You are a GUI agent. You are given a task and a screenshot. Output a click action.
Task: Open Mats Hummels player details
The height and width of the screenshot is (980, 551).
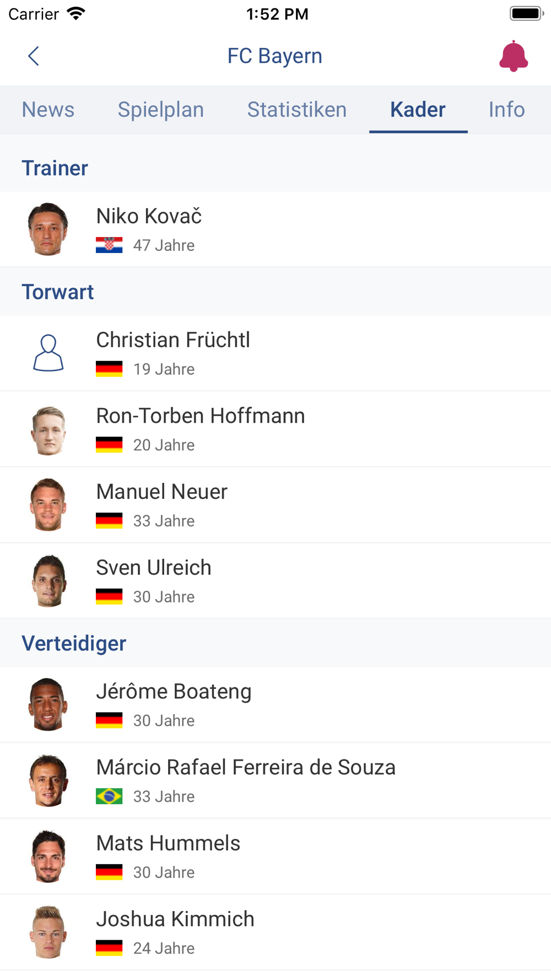point(275,856)
